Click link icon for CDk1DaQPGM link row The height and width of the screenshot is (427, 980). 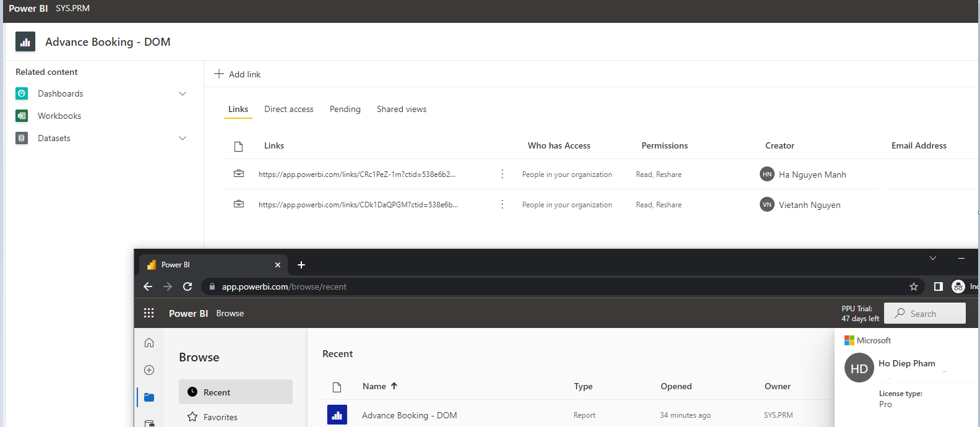coord(239,204)
